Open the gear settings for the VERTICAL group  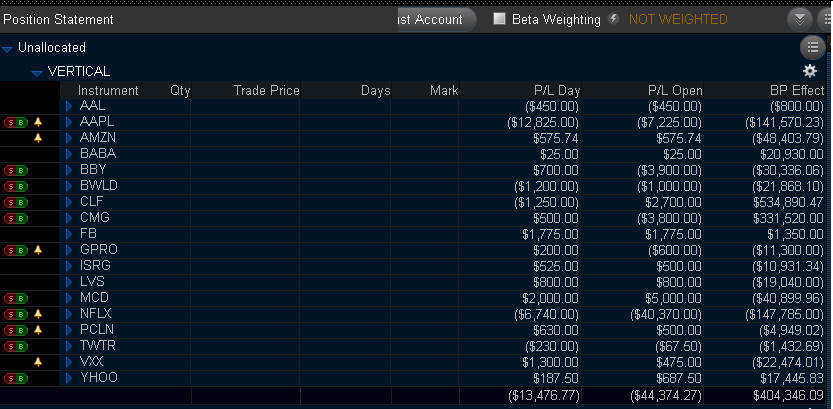(x=810, y=71)
